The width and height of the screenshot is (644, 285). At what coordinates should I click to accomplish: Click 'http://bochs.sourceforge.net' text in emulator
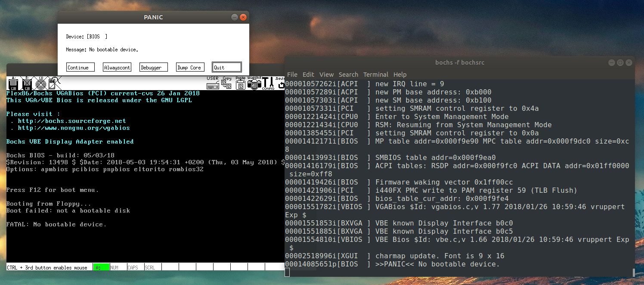(72, 121)
